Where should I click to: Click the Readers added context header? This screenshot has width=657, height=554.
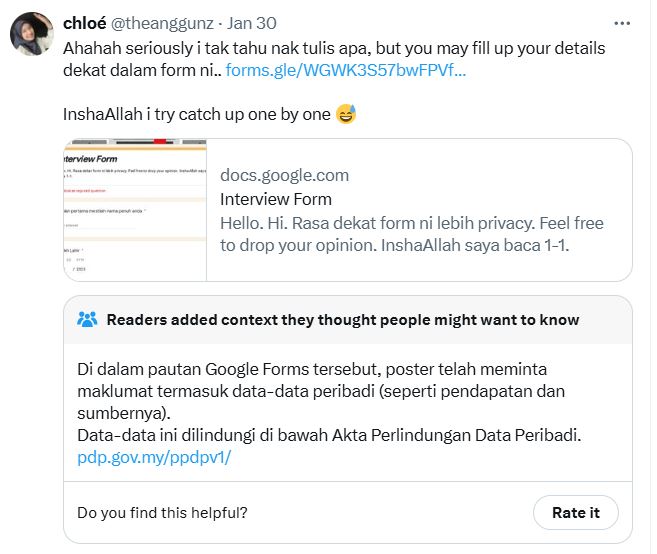point(342,320)
